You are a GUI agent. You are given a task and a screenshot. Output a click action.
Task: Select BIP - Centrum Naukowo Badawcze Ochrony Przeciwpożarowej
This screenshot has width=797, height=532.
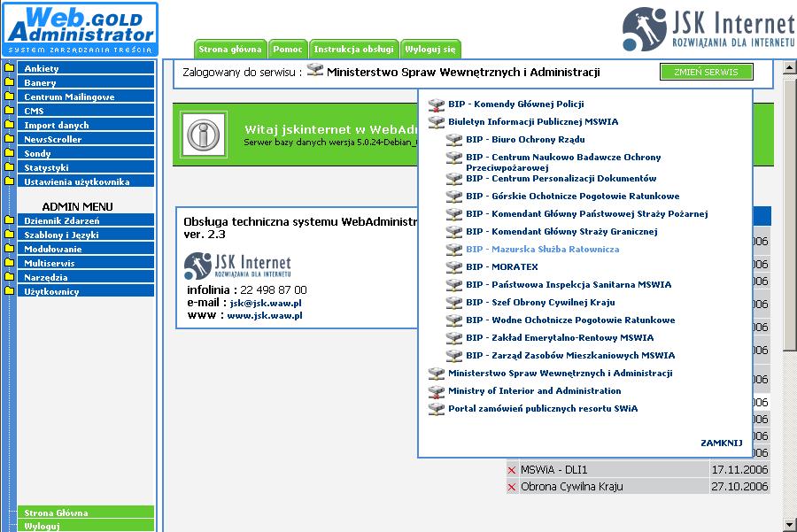click(563, 162)
